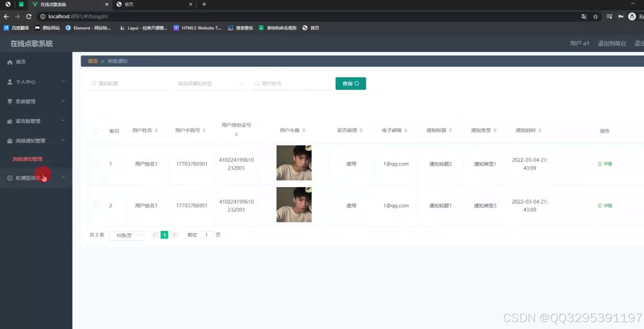This screenshot has height=329, width=644.
Task: Check the row checkbox for index 1
Action: coord(96,164)
